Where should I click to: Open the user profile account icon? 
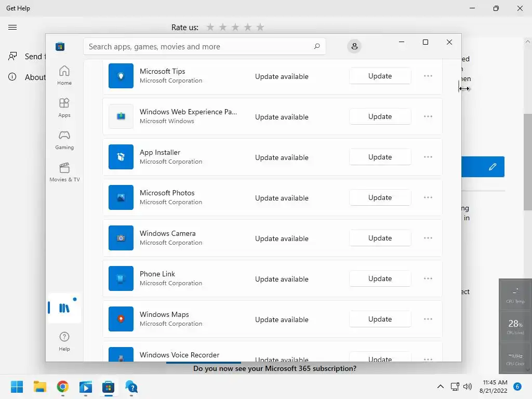coord(354,46)
